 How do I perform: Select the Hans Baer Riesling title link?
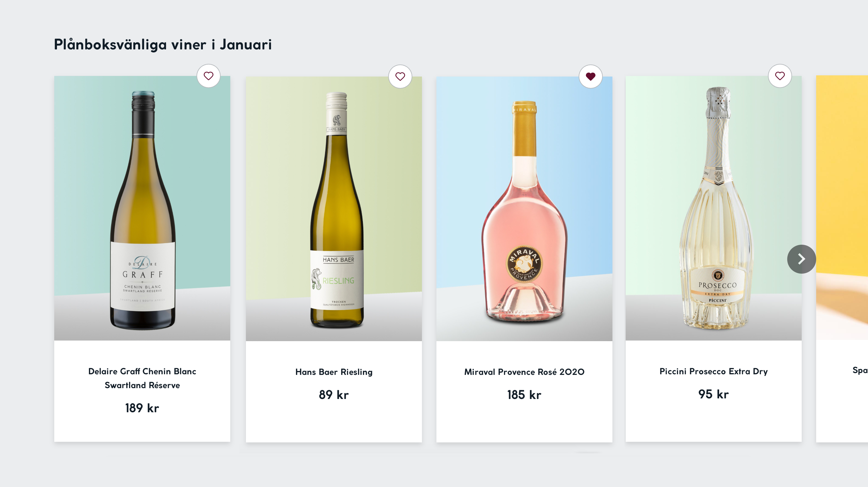tap(334, 372)
